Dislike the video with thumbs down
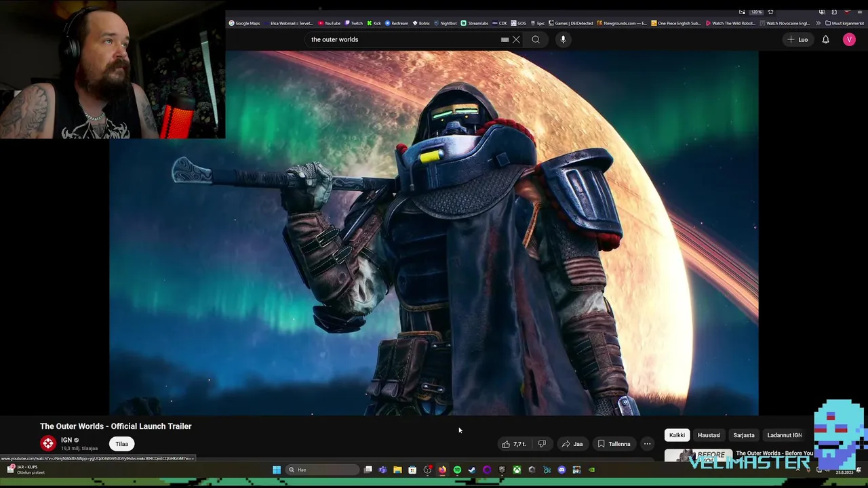The width and height of the screenshot is (868, 488). point(542,444)
